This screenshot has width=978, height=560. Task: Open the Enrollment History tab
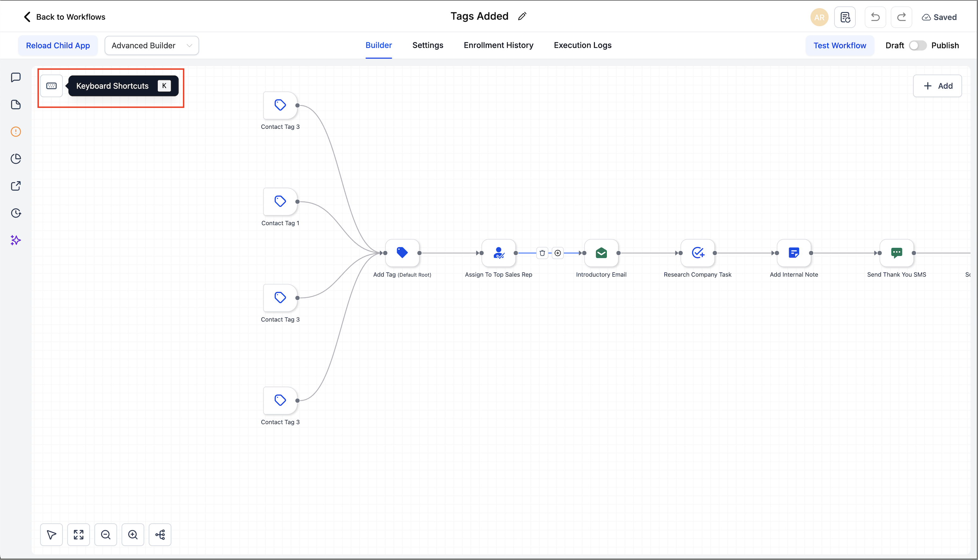(498, 45)
